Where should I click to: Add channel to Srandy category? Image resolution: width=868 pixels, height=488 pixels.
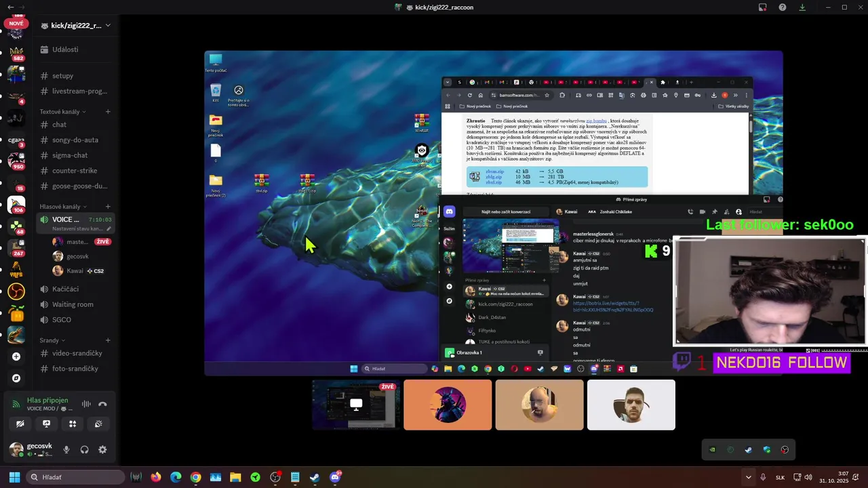(x=108, y=340)
